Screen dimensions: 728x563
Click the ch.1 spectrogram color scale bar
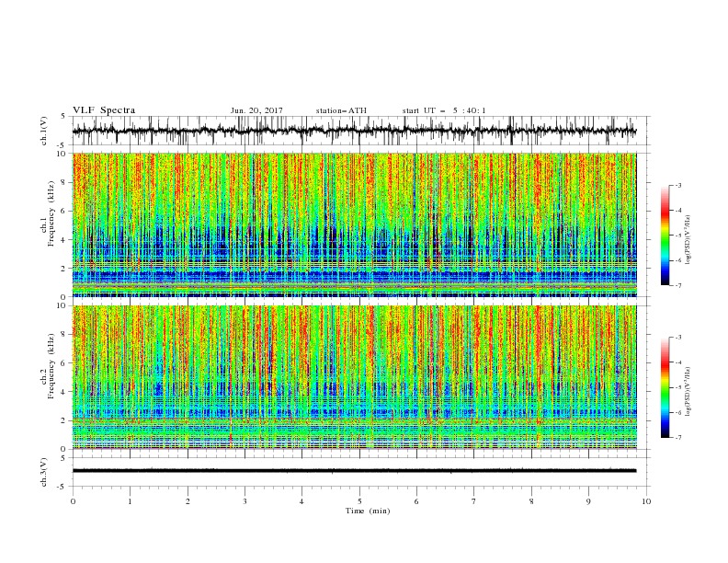tap(665, 236)
